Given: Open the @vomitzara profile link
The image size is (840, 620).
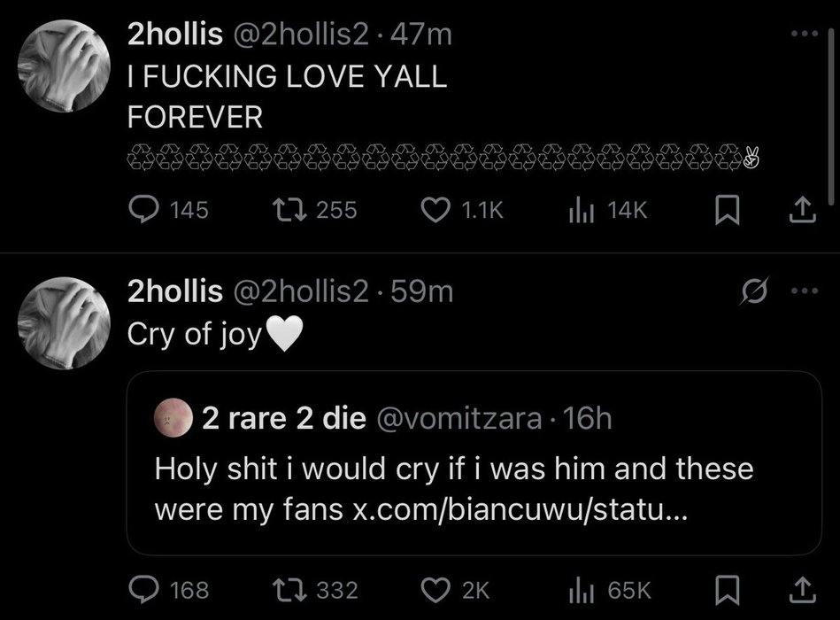Looking at the screenshot, I should coord(459,418).
